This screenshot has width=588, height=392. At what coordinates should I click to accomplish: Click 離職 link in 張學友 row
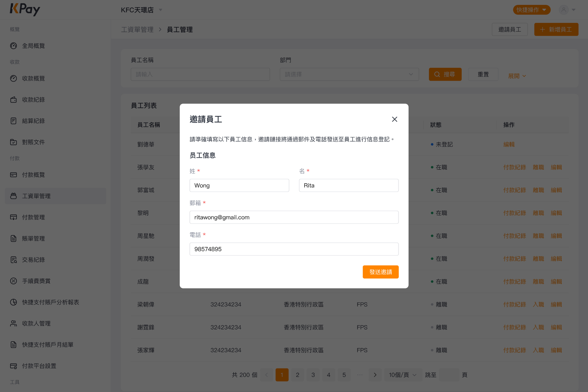tap(538, 167)
